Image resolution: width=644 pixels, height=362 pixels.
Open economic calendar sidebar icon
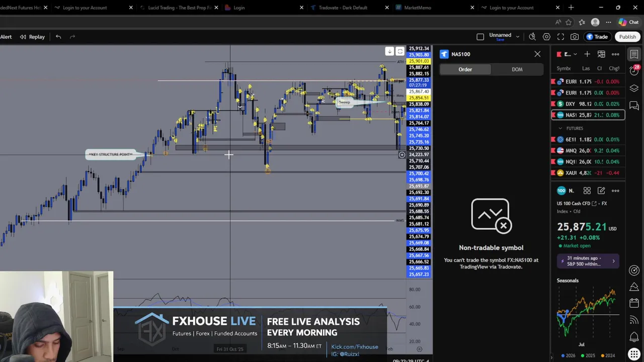tap(634, 303)
